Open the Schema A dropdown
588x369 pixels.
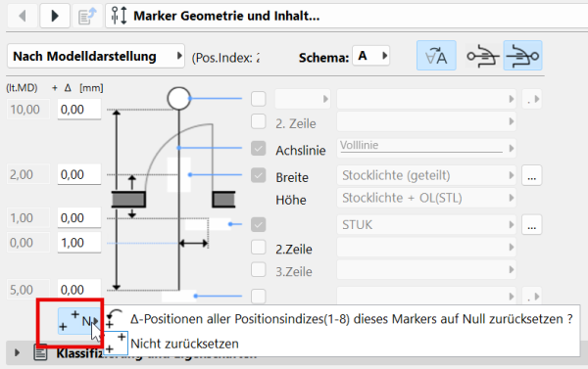[x=370, y=56]
